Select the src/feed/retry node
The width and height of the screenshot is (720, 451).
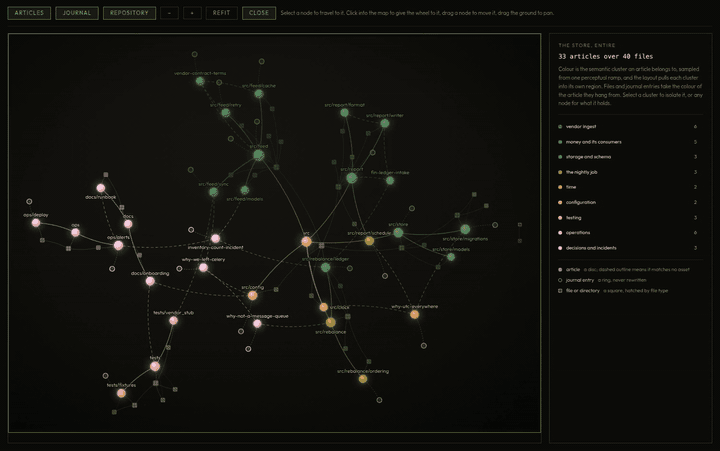pyautogui.click(x=225, y=113)
